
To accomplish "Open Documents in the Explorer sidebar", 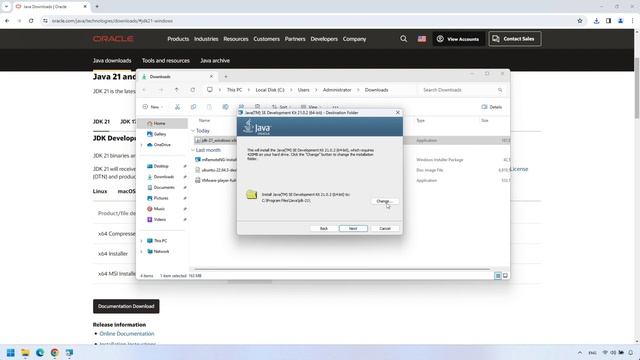I will tap(164, 187).
